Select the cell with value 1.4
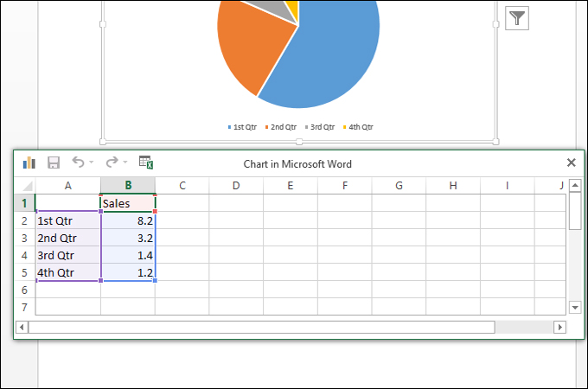The height and width of the screenshot is (389, 588). (128, 255)
